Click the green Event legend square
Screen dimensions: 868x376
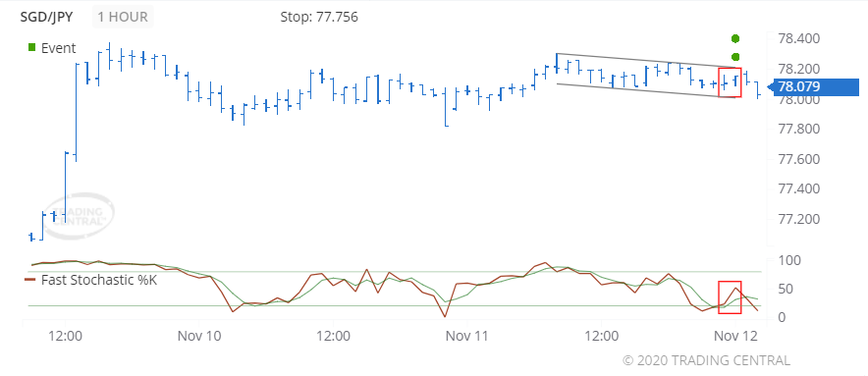point(32,48)
